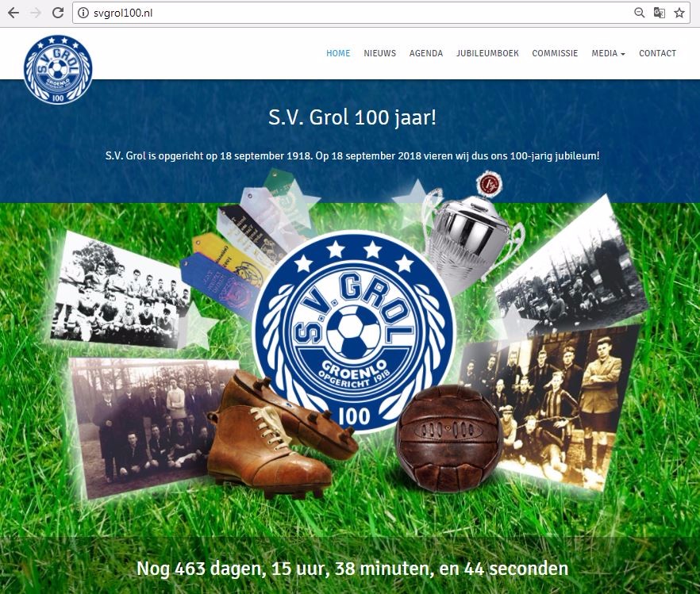Click the back navigation arrow
The width and height of the screenshot is (700, 594).
(x=13, y=13)
